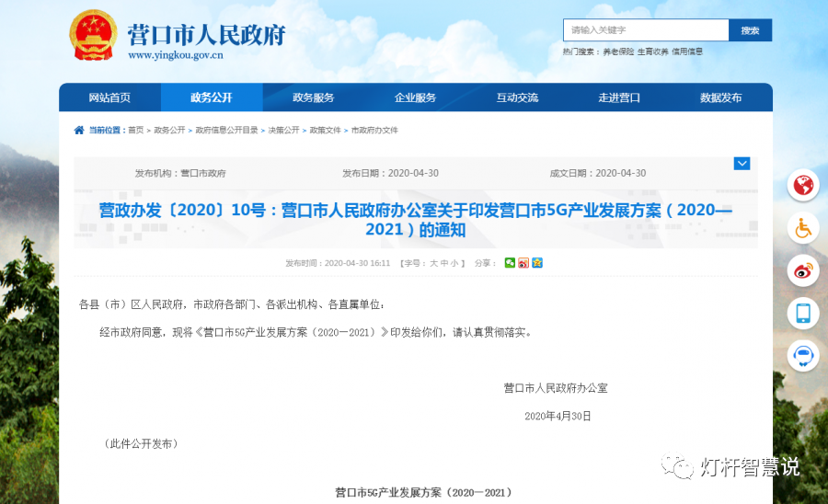Click the 营口市人民政府 site title
Image resolution: width=828 pixels, height=504 pixels.
tap(206, 35)
